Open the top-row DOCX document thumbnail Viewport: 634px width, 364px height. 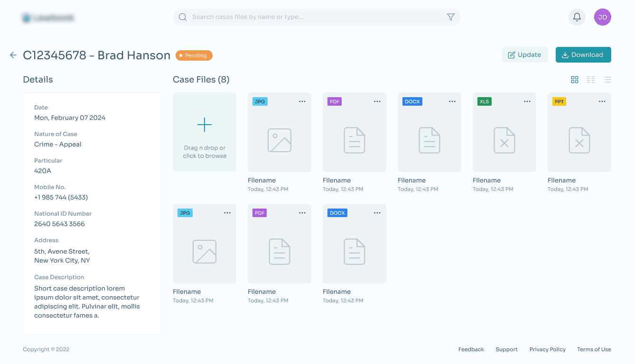point(429,132)
